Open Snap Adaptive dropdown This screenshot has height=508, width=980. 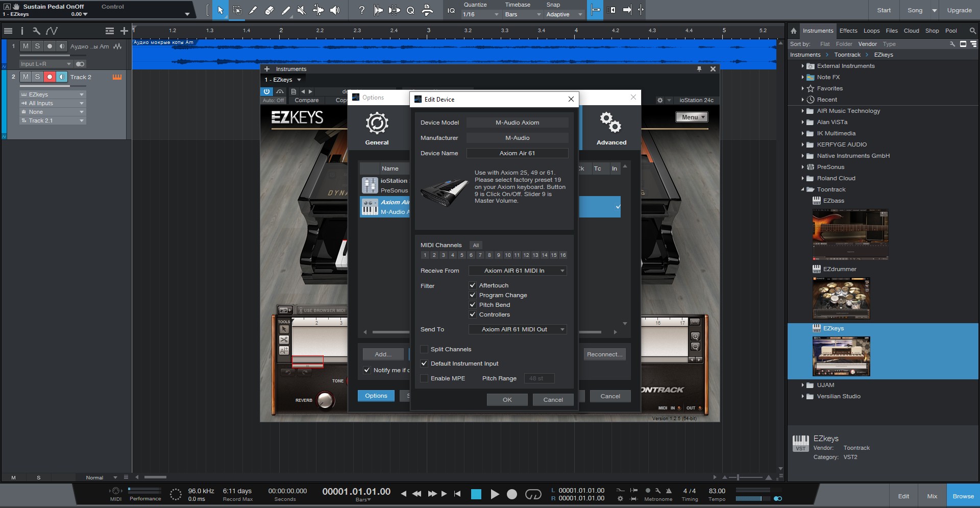click(564, 14)
